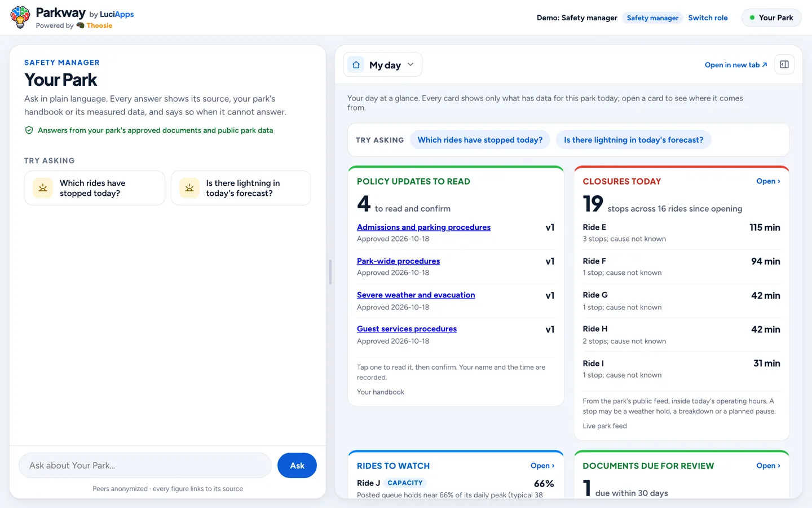The image size is (812, 508).
Task: Click the panel divider handle between panes
Action: point(330,272)
